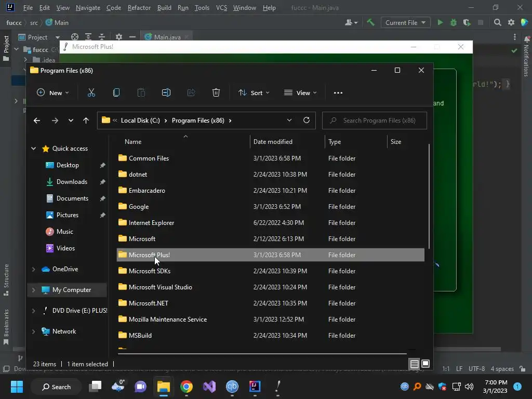Start the Debug bug icon in IntelliJ

click(453, 22)
